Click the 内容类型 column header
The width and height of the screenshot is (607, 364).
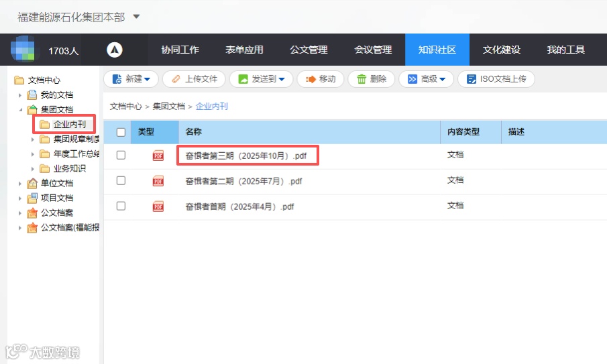tap(471, 132)
